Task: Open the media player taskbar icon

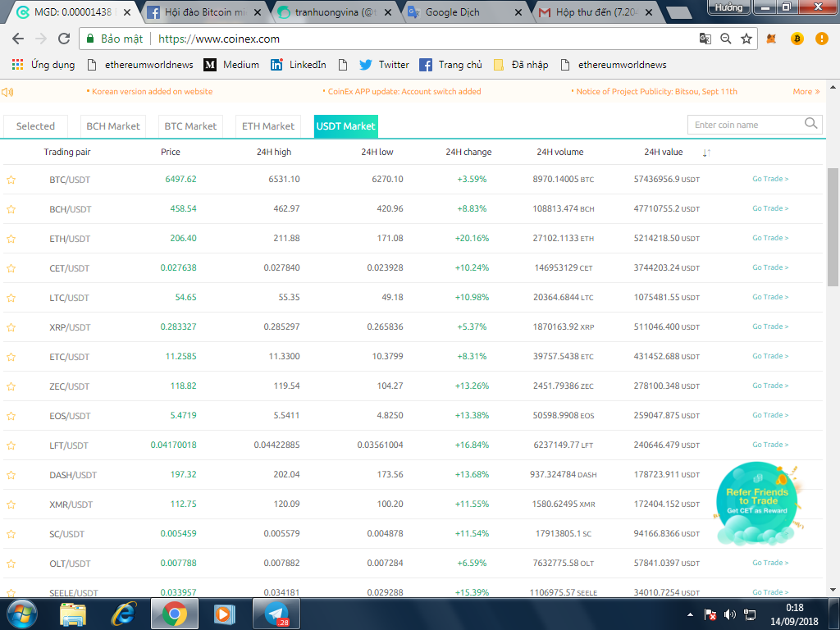Action: pos(225,614)
